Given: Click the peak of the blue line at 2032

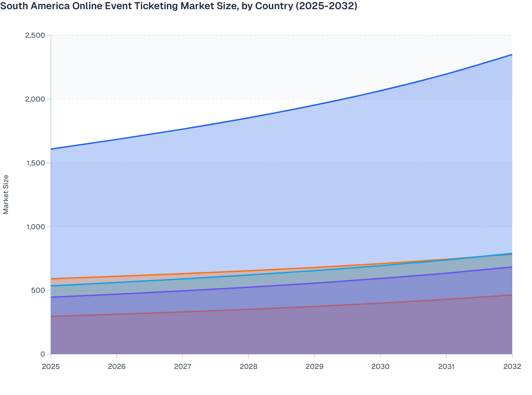Looking at the screenshot, I should pos(512,55).
